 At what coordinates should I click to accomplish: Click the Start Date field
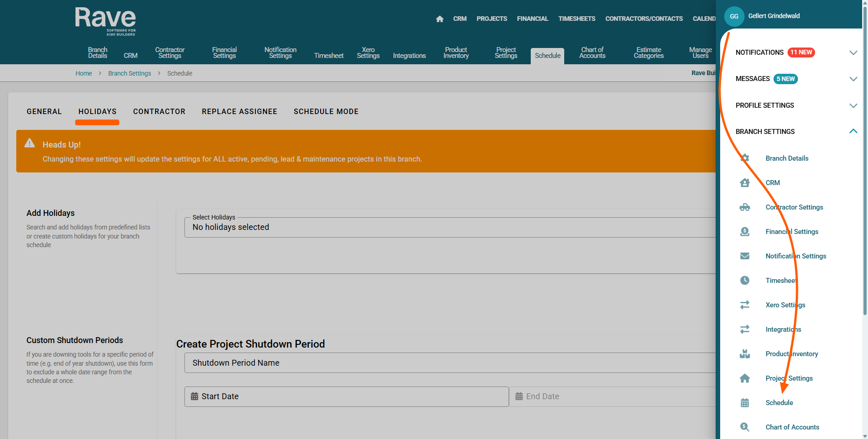[x=346, y=396]
